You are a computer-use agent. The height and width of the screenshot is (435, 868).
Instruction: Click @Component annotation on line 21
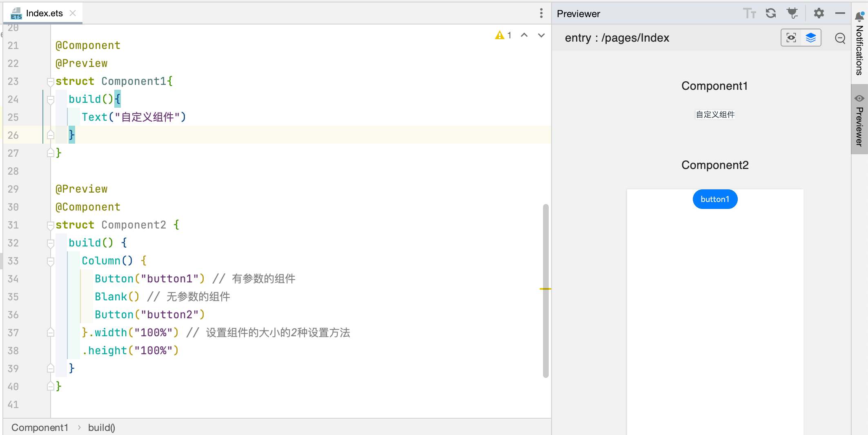click(88, 45)
